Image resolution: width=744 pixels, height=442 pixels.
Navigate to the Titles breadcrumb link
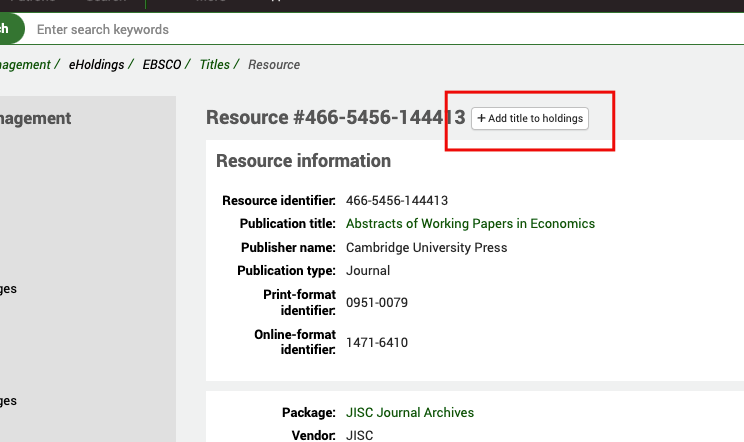click(x=214, y=65)
